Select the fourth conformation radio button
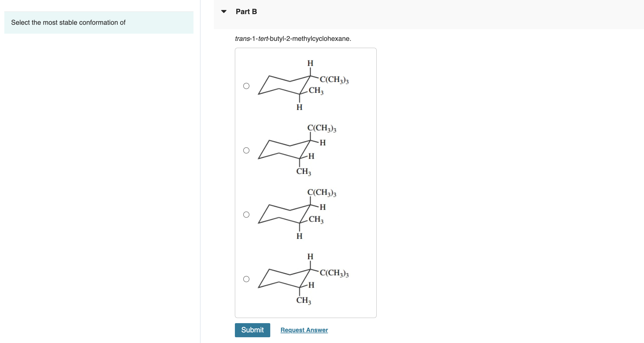644x343 pixels. tap(247, 278)
